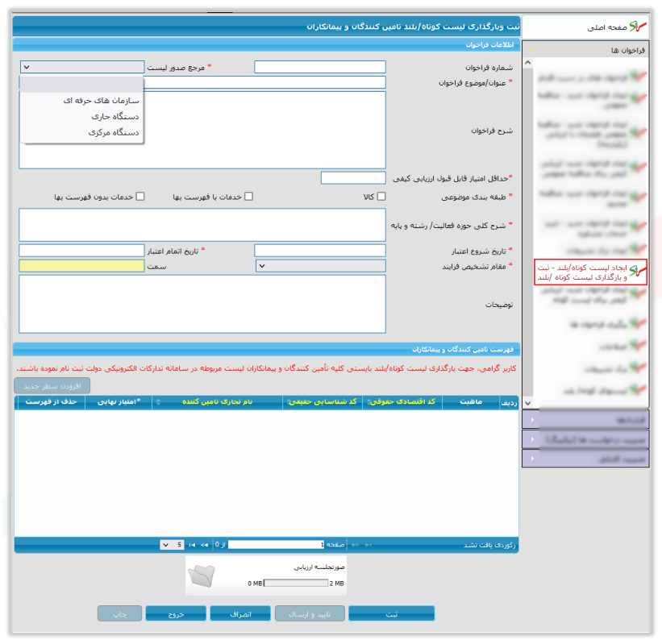Viewport: 662px width, 644px height.
Task: Sort by the نام تجاری تامین کننده column arrows
Action: point(158,401)
